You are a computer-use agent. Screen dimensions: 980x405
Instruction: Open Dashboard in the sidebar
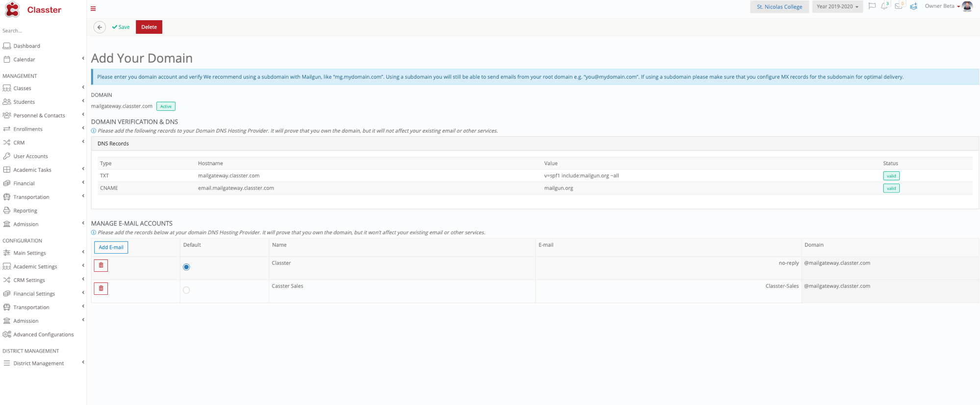click(x=26, y=46)
